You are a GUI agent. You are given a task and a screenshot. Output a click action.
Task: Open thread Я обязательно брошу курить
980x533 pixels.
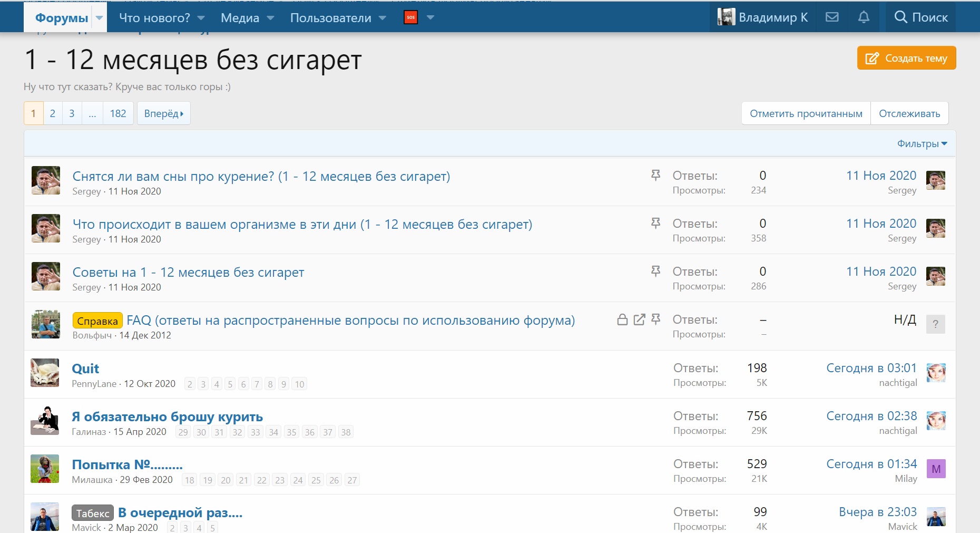pyautogui.click(x=167, y=416)
